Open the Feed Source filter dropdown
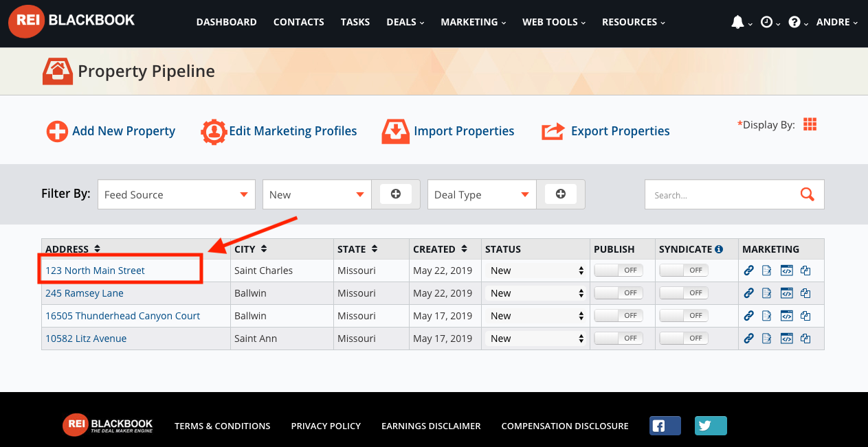The width and height of the screenshot is (868, 447). 177,194
